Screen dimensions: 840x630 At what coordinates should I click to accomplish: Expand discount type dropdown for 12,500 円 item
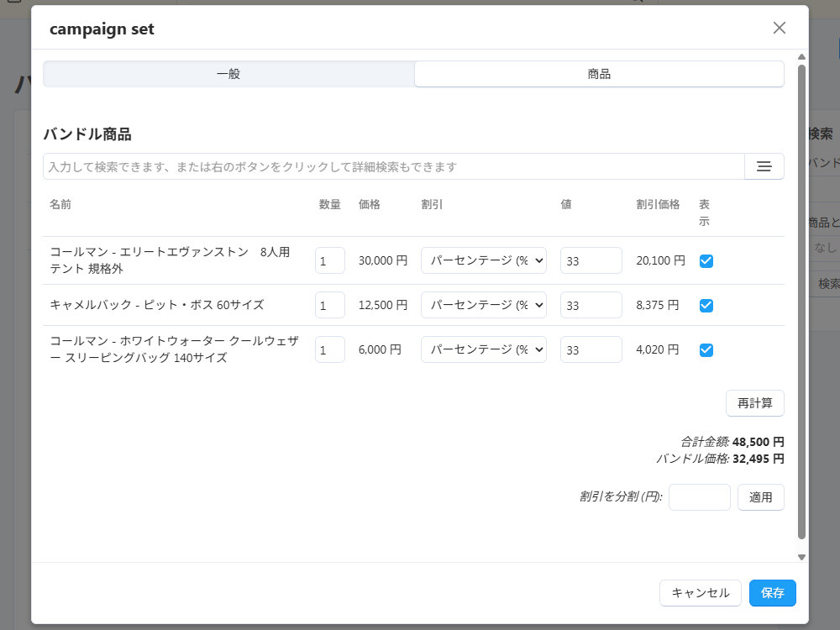[483, 305]
